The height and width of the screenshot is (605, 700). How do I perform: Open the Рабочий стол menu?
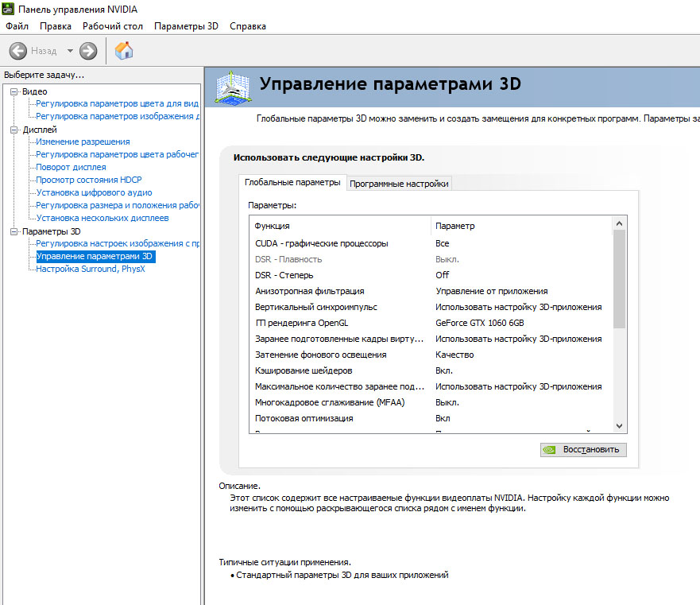point(113,26)
